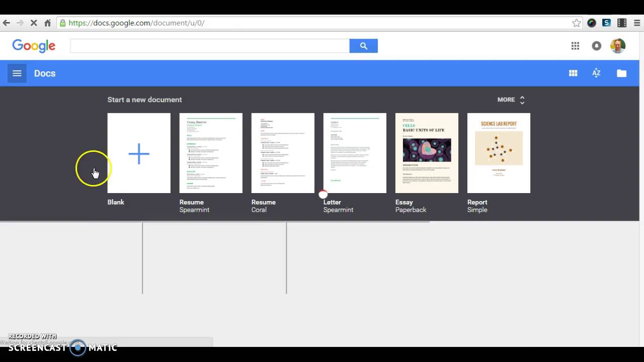This screenshot has height=362, width=644.
Task: Switch to grid view in Docs
Action: tap(573, 73)
